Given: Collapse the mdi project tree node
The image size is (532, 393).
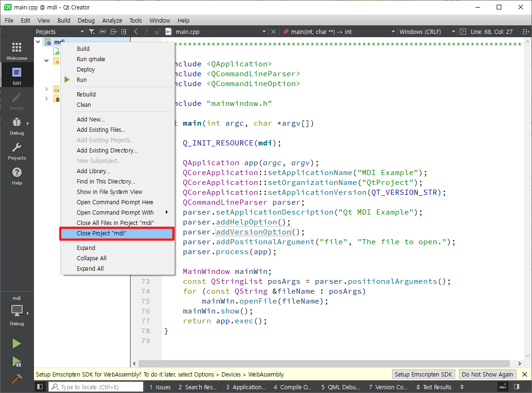Looking at the screenshot, I should (x=38, y=42).
